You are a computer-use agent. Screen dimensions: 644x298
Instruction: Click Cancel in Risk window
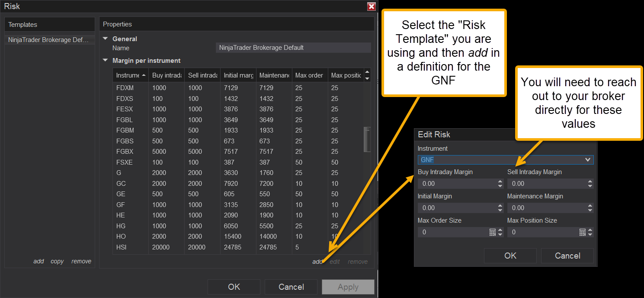tap(291, 287)
